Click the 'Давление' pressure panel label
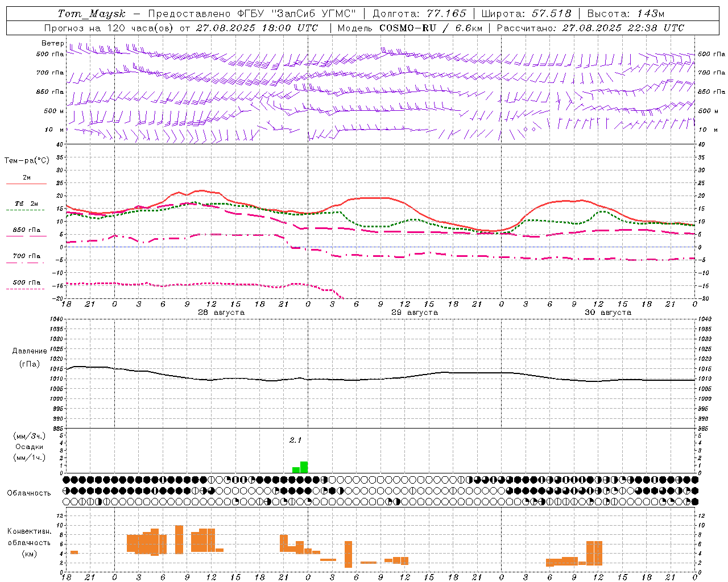This screenshot has height=582, width=728. coord(30,351)
